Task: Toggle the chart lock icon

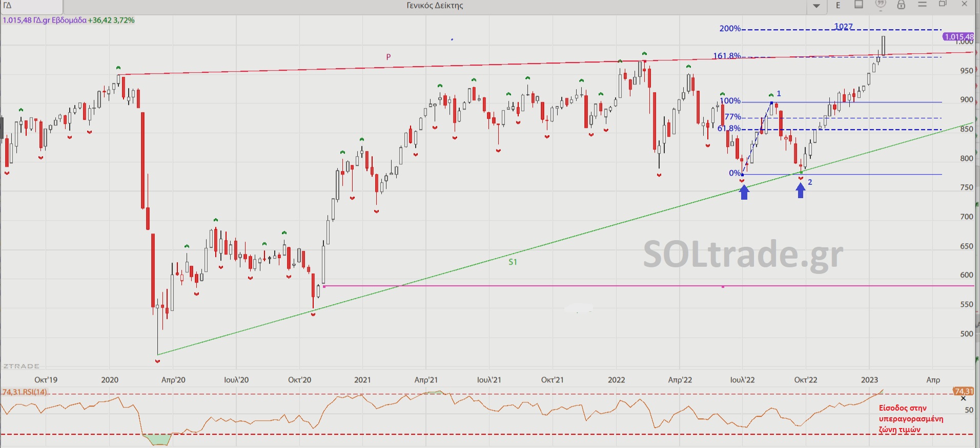Action: 901,5
